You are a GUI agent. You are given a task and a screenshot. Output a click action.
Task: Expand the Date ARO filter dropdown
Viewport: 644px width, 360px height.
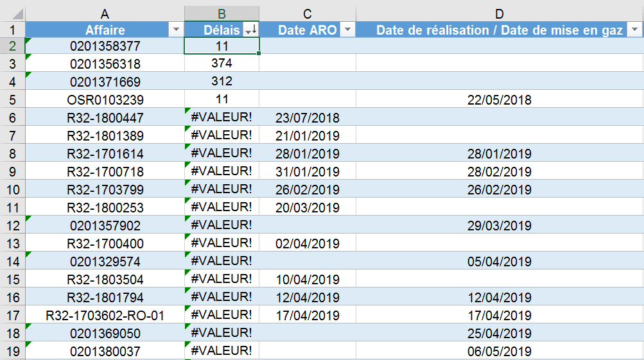(x=347, y=30)
